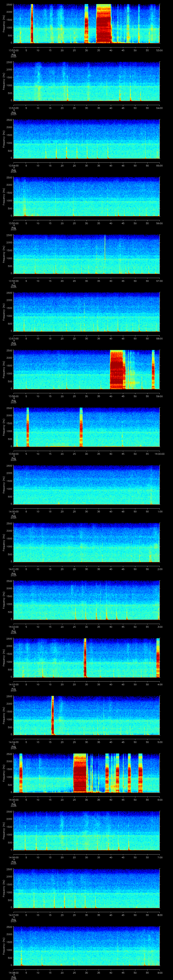The height and width of the screenshot is (980, 173).
Task: Click Frequency (Hz) axis label of 13:57:00 plot
Action: click(4, 312)
